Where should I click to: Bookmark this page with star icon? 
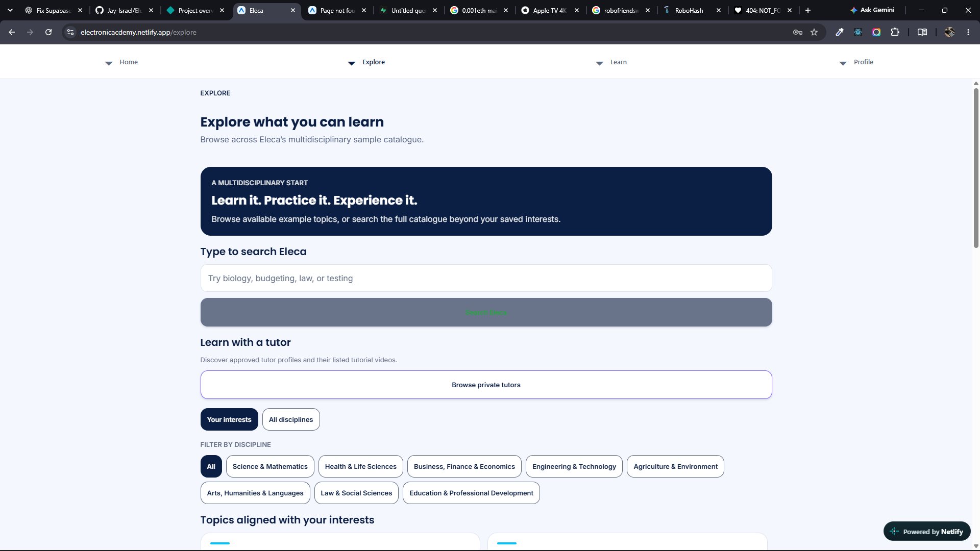(814, 32)
